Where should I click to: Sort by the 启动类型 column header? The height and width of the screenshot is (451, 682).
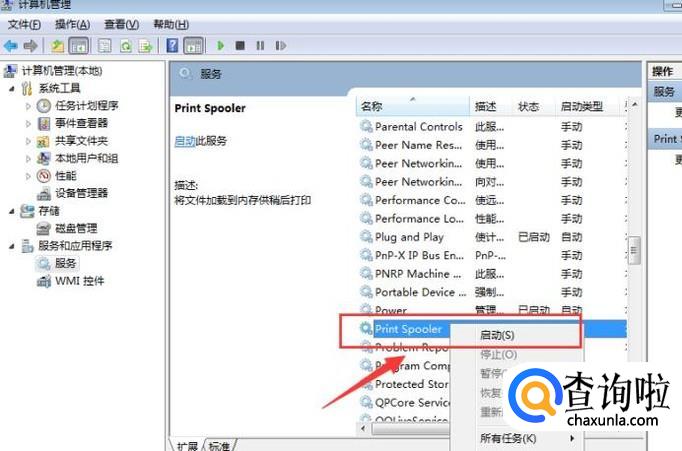588,106
